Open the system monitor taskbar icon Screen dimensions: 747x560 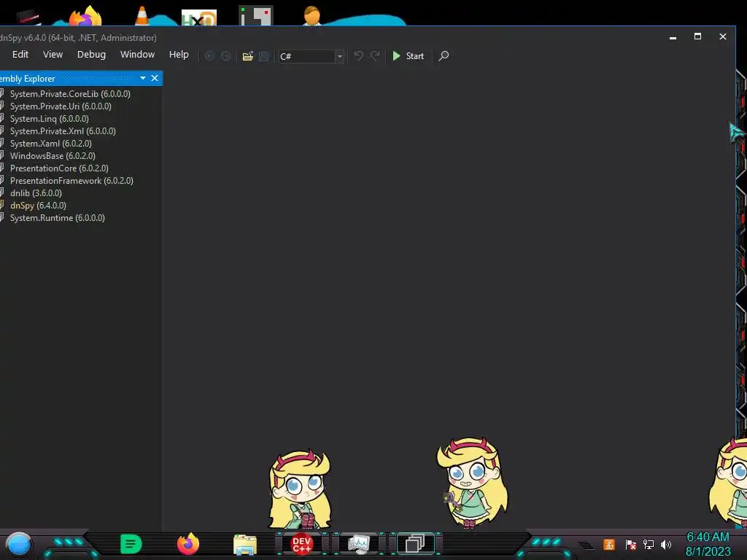coord(358,544)
